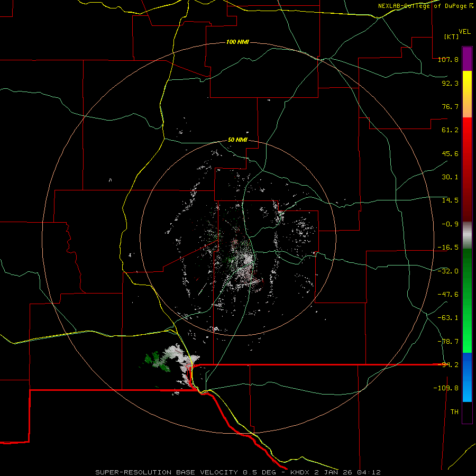Viewport: 476px width, 476px height.
Task: Click the blue segment of velocity color bar
Action: coord(467,377)
